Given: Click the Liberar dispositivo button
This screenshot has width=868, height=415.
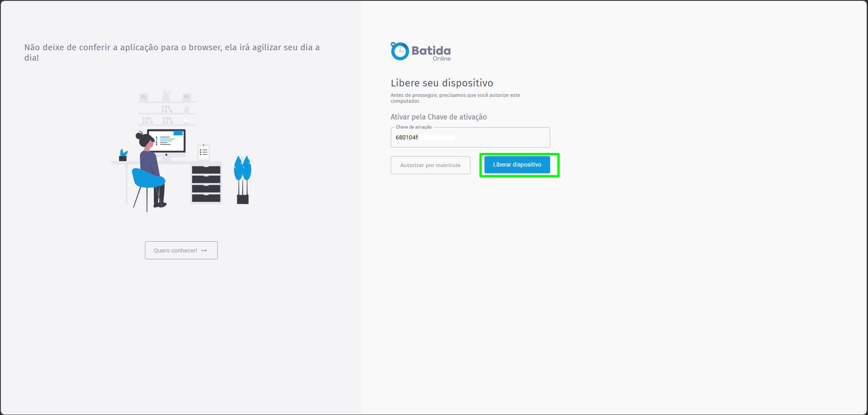Looking at the screenshot, I should point(517,165).
